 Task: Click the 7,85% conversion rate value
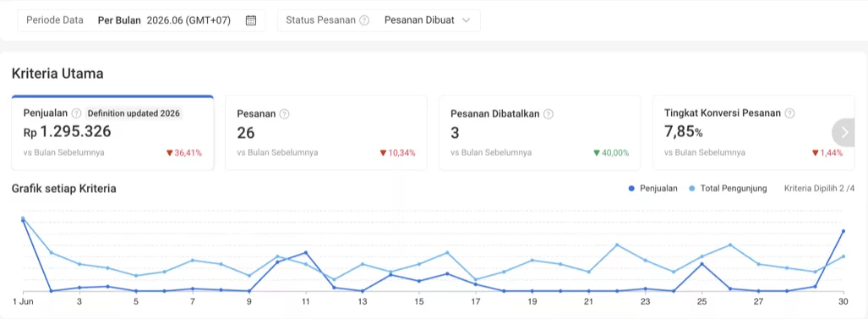pyautogui.click(x=684, y=132)
